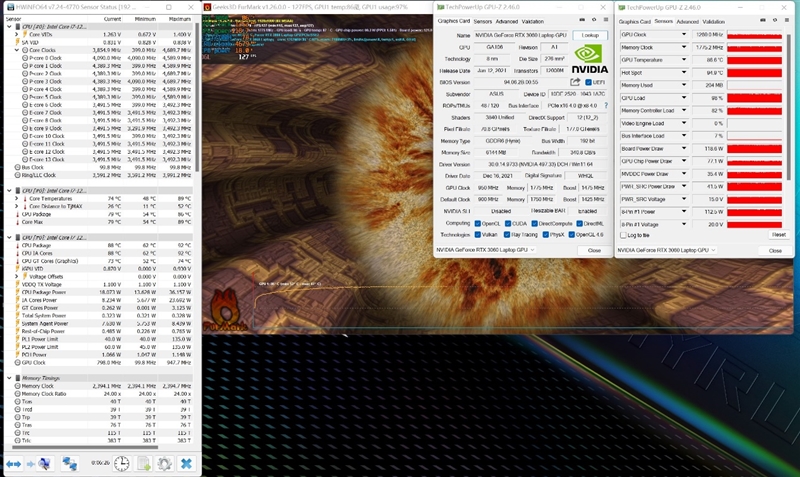Viewport: 800px width, 477px height.
Task: Toggle the Ray Tracing checkbox
Action: point(507,235)
